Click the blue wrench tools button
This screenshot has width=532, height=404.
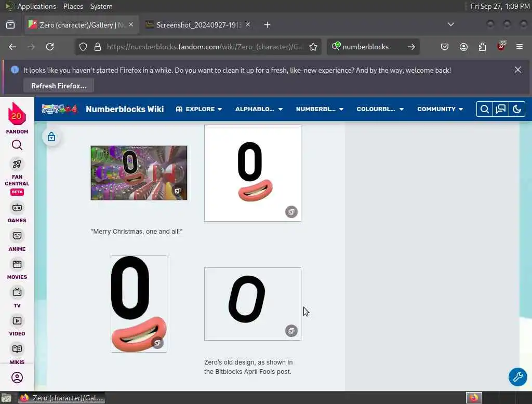pos(518,377)
